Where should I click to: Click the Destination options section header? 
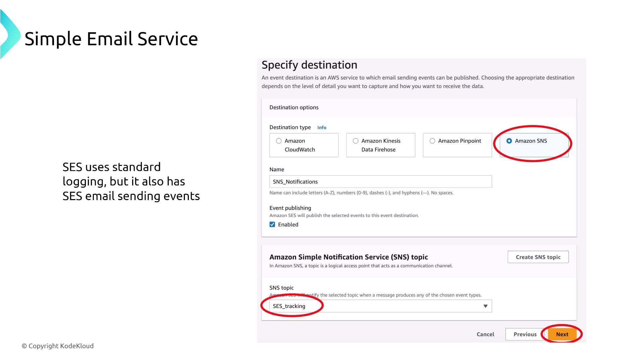(x=294, y=107)
